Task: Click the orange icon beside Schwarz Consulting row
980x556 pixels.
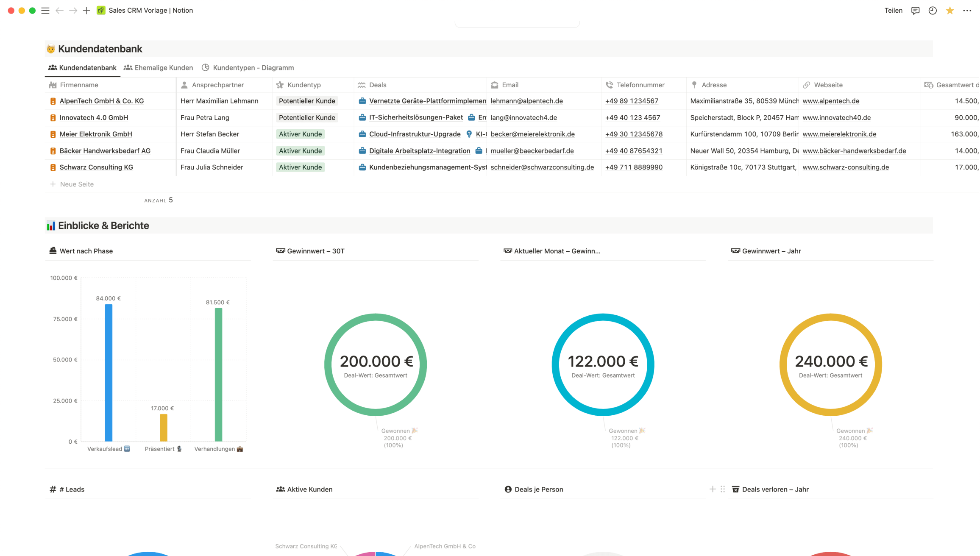Action: click(x=53, y=167)
